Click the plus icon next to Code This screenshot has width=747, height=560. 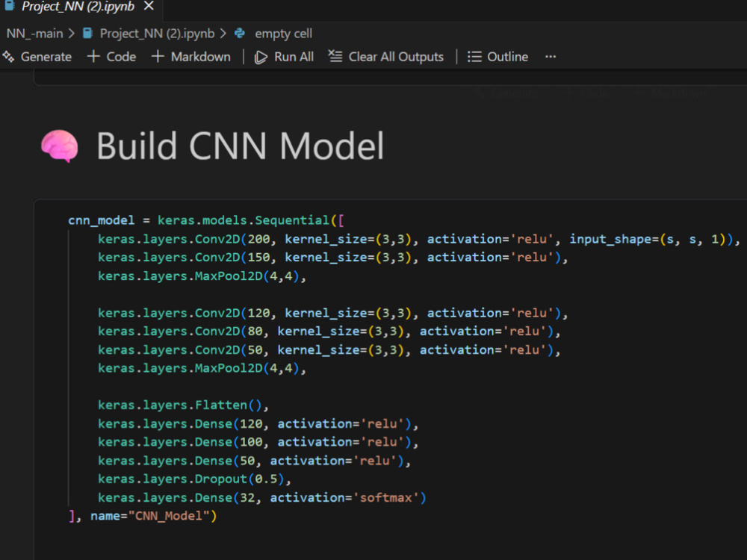pos(93,57)
